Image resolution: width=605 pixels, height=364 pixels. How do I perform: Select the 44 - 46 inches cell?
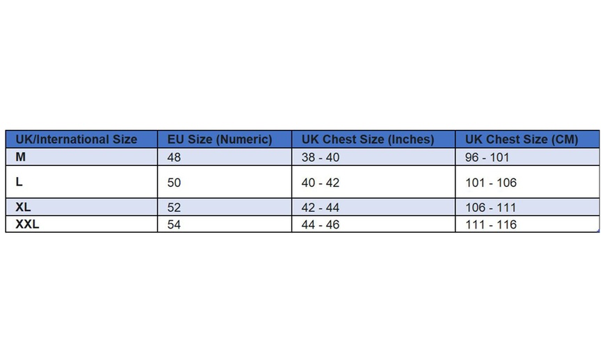pyautogui.click(x=321, y=225)
